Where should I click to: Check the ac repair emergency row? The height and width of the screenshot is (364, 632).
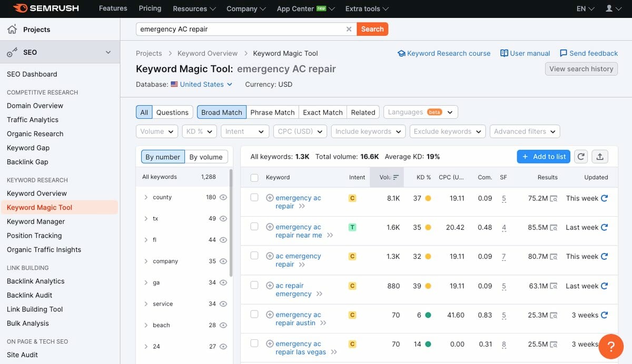point(254,285)
